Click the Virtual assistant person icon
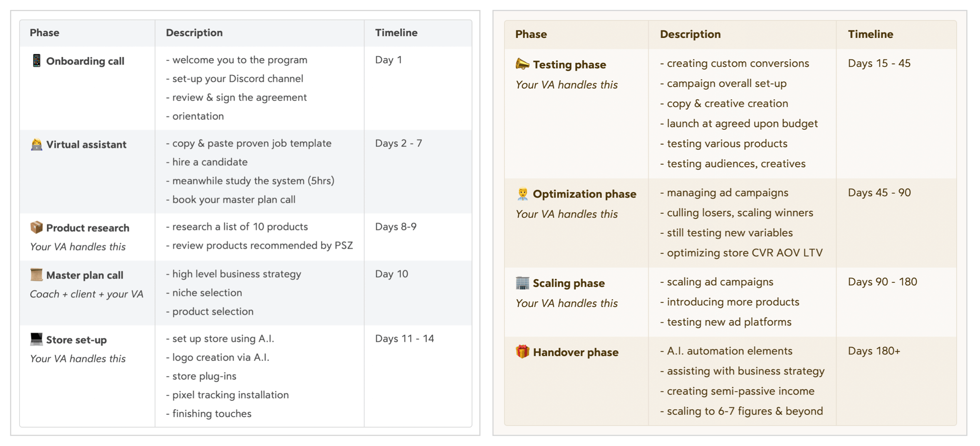The image size is (980, 446). tap(37, 144)
